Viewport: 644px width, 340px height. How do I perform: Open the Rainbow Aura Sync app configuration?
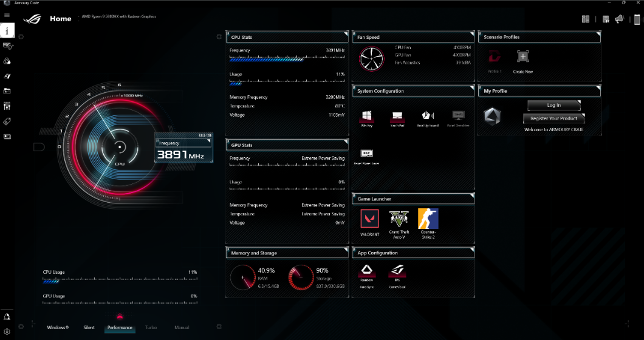[x=366, y=276]
